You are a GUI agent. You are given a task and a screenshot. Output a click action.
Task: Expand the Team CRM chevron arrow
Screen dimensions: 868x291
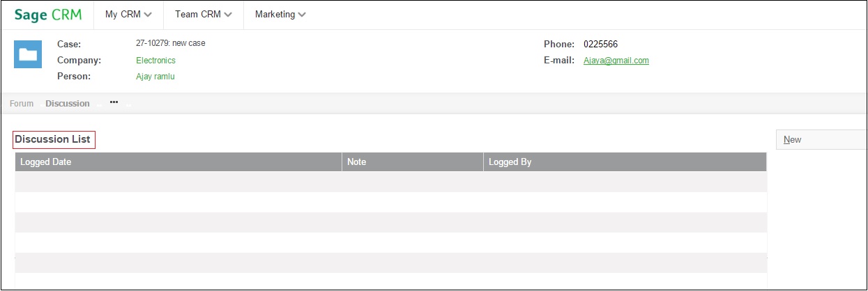[x=228, y=15]
